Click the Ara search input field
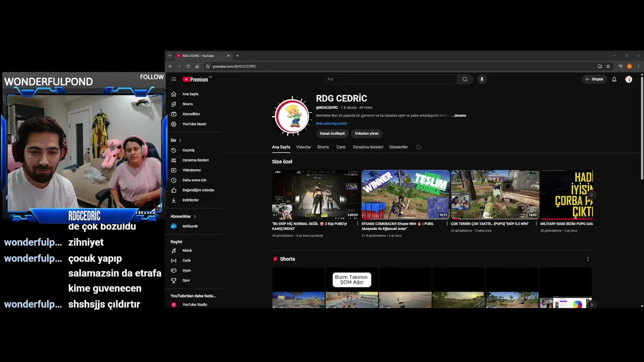Viewport: 644px width, 362px height. point(390,79)
